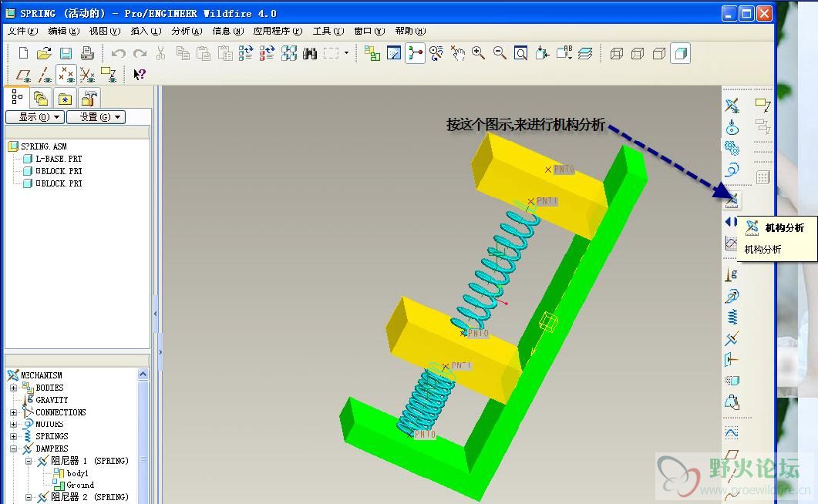Expand the SPRINGS node
This screenshot has height=504, width=818.
pos(14,436)
